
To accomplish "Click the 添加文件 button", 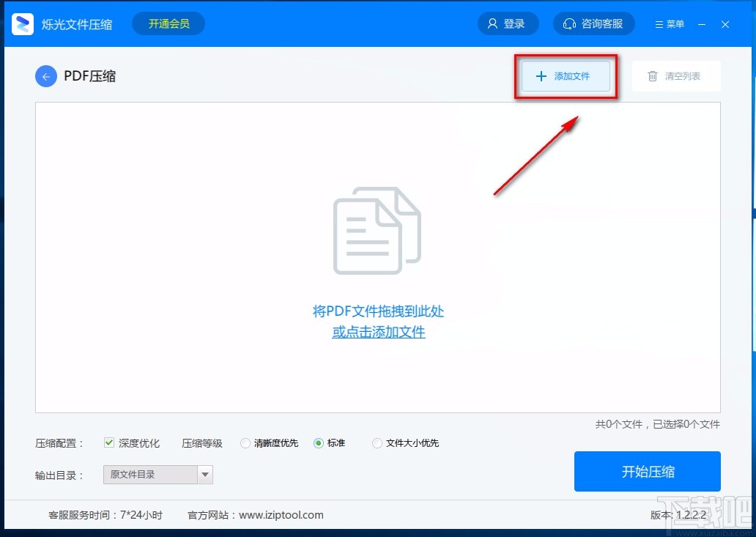I will (x=566, y=76).
